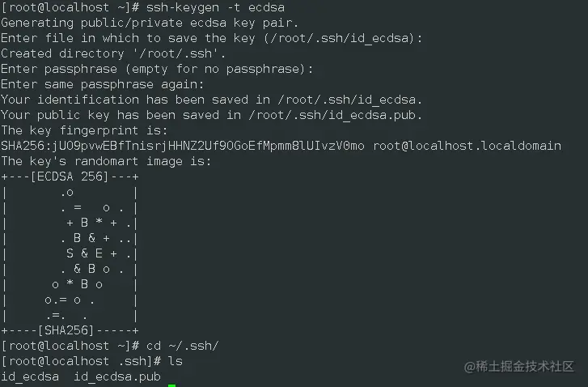Click the [root@localhost .ssh]# prompt
Viewport: 588px width, 387px height.
tap(81, 361)
